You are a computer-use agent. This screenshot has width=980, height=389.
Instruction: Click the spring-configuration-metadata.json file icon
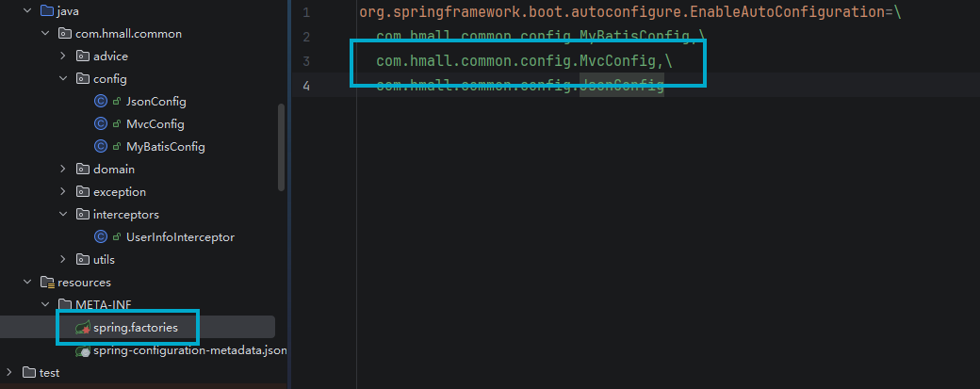(83, 351)
